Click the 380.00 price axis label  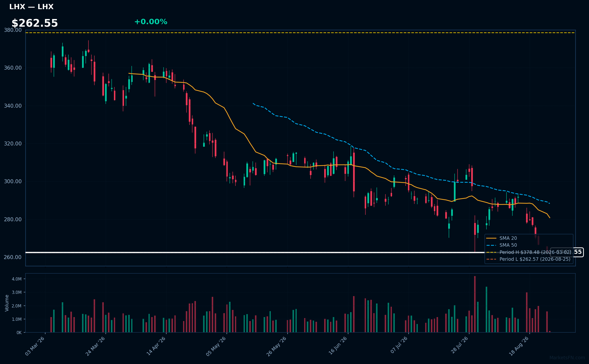pos(13,30)
